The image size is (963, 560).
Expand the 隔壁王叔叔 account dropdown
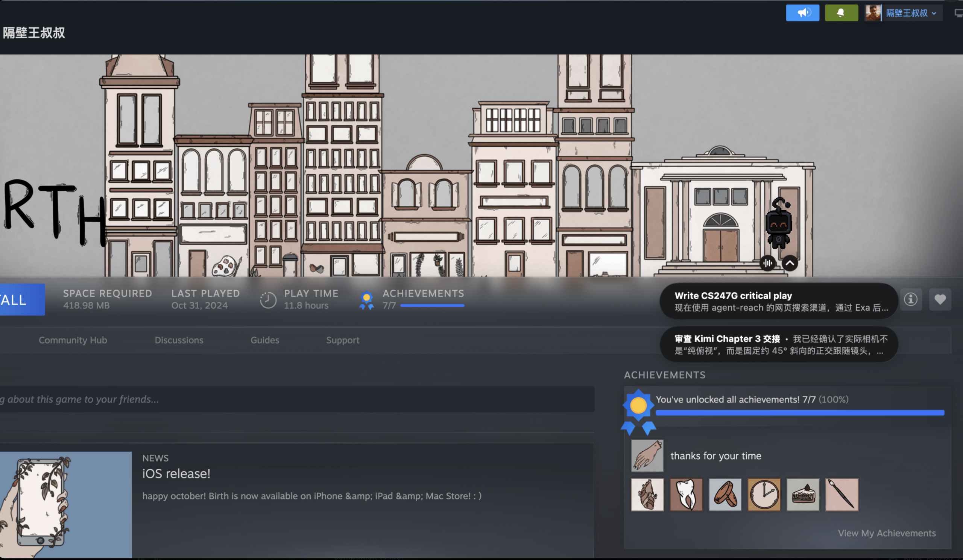[x=911, y=13]
